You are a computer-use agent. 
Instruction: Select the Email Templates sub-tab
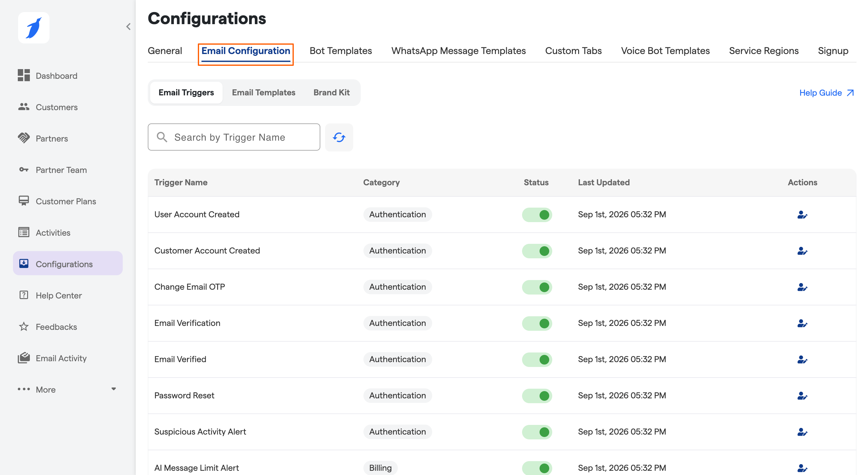pos(264,92)
